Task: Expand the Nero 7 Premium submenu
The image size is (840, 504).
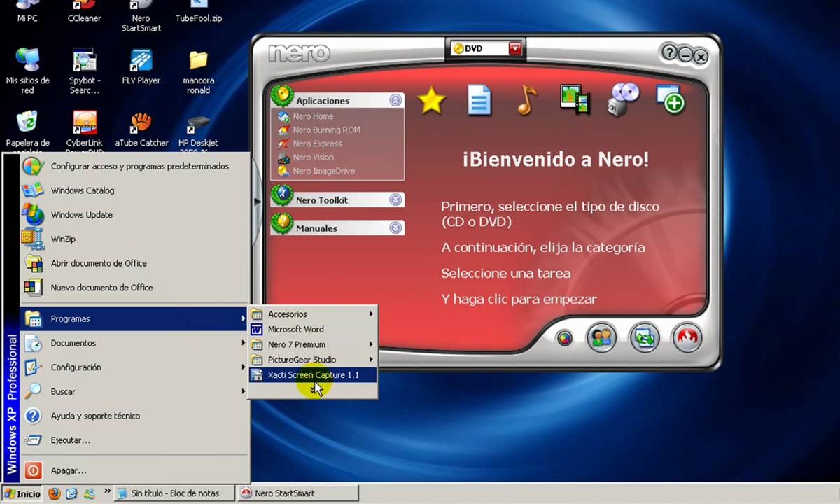Action: coord(313,344)
